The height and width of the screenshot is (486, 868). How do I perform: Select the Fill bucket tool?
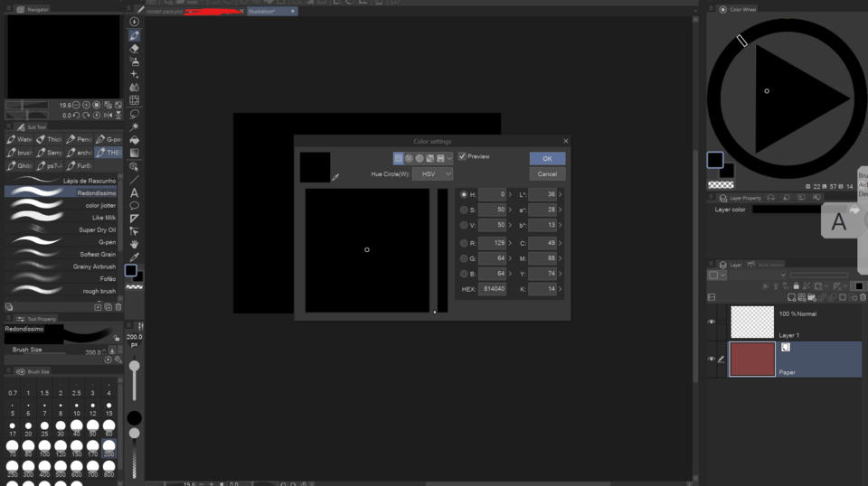tap(135, 140)
